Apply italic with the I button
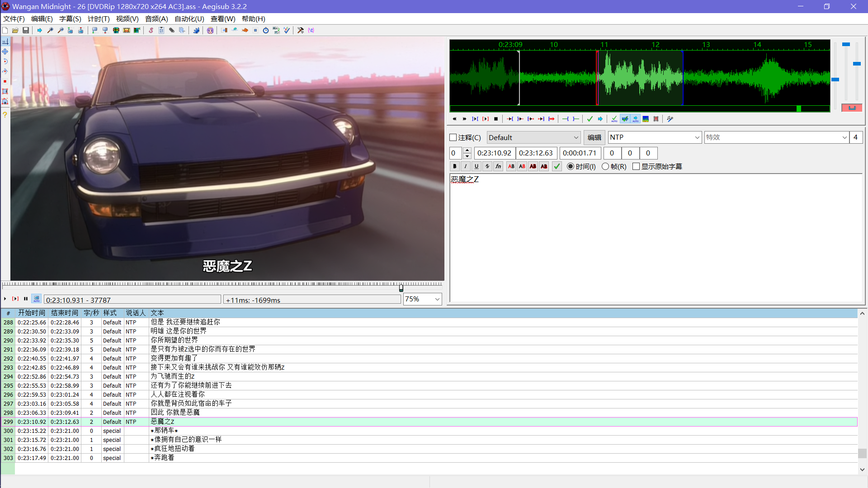Image resolution: width=868 pixels, height=488 pixels. pos(465,166)
